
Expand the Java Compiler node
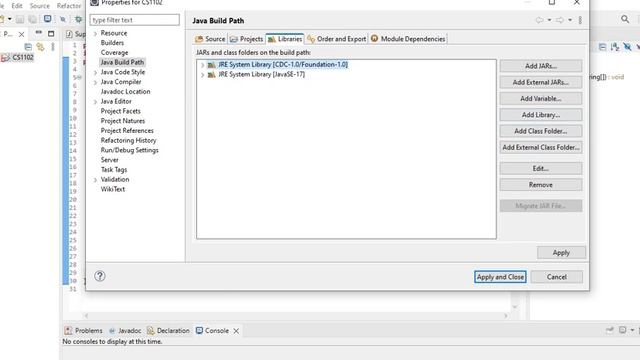[95, 82]
